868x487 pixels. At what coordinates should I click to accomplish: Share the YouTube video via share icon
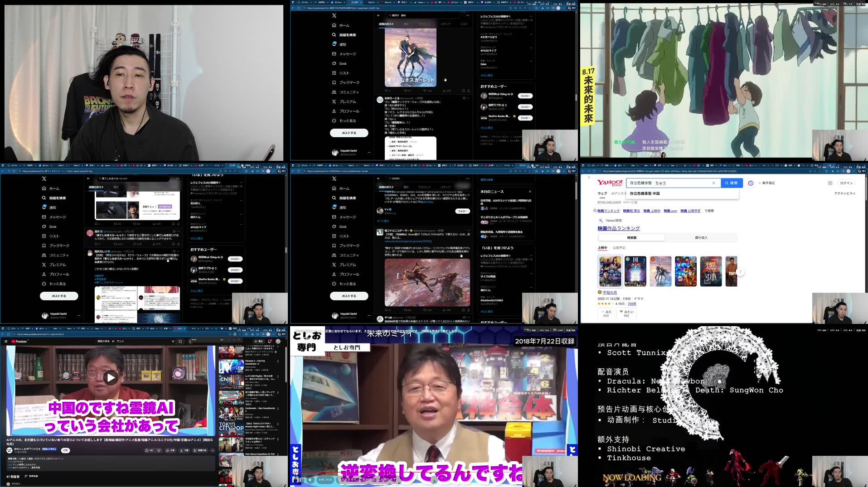click(170, 450)
